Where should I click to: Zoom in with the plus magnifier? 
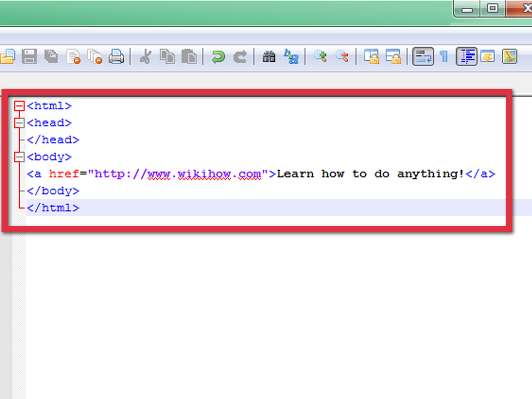coord(320,56)
